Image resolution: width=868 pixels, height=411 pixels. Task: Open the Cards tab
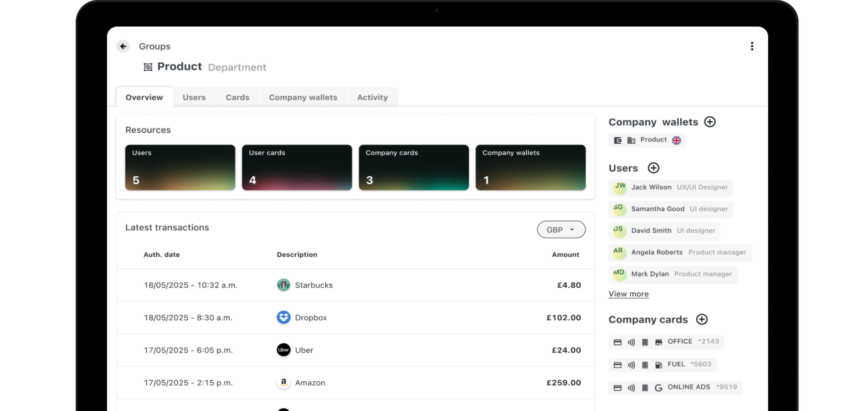(x=237, y=97)
